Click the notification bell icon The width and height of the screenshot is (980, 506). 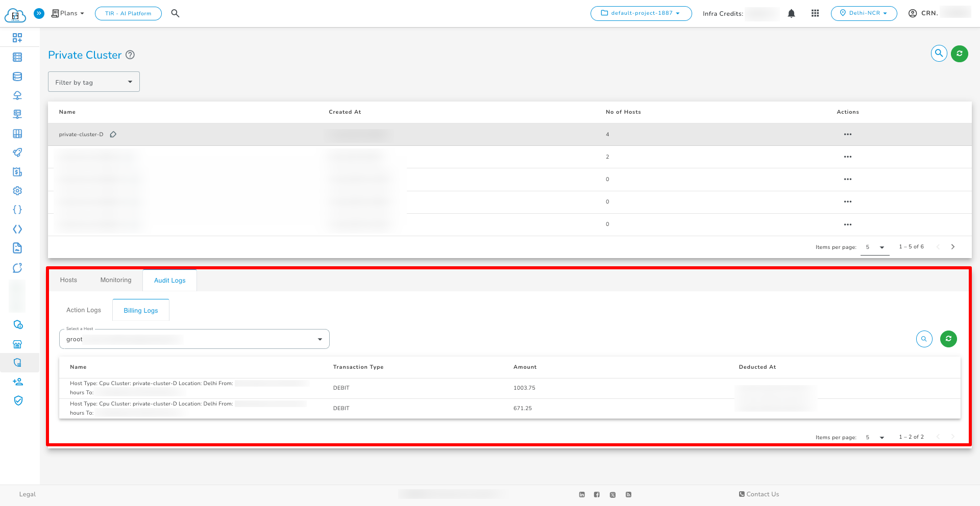792,13
